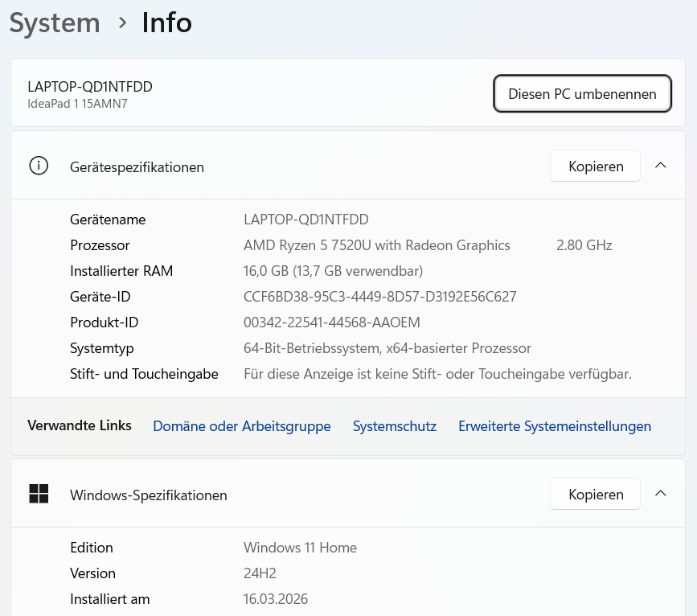Image resolution: width=697 pixels, height=616 pixels.
Task: Click the Geräte-ID label
Action: [x=100, y=297]
